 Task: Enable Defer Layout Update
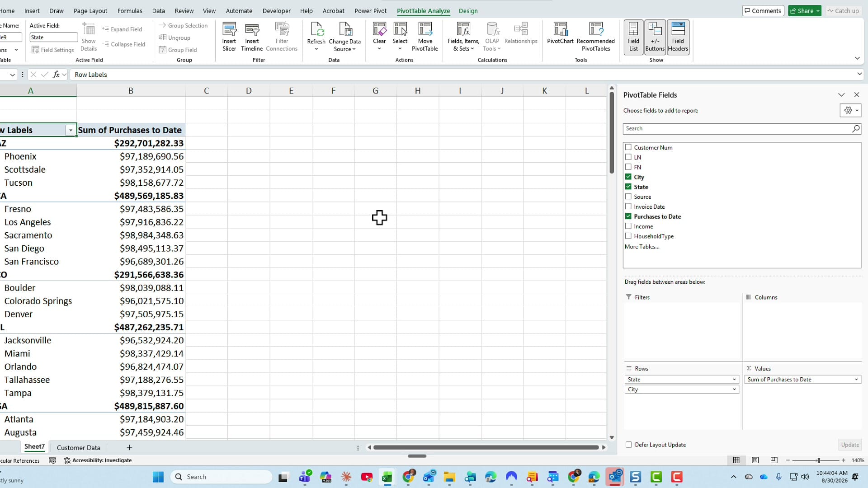coord(629,445)
